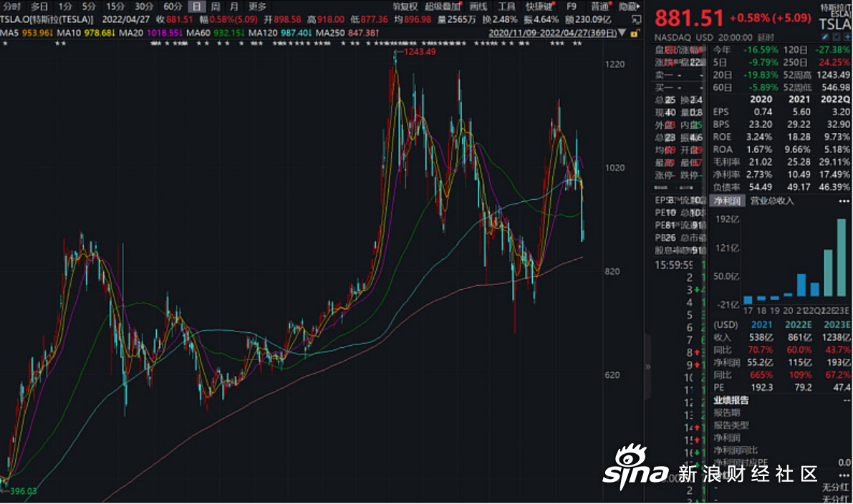The width and height of the screenshot is (853, 504).
Task: Switch to the 营业总收入 revenue tab
Action: click(772, 201)
